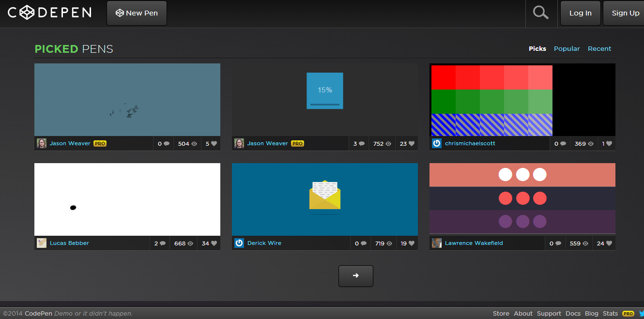Open comments on chrismichaelscott's pen
The image size is (644, 319).
560,144
